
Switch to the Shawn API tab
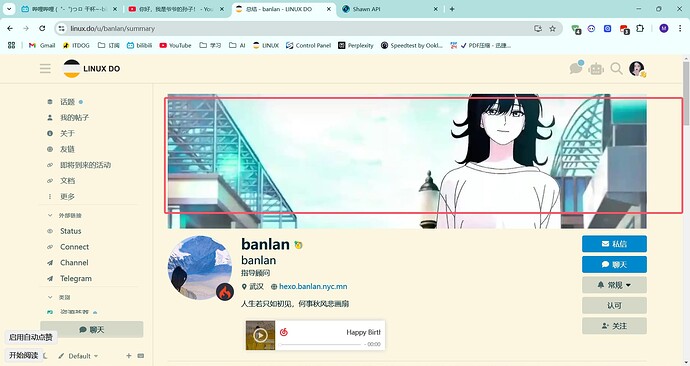click(390, 9)
